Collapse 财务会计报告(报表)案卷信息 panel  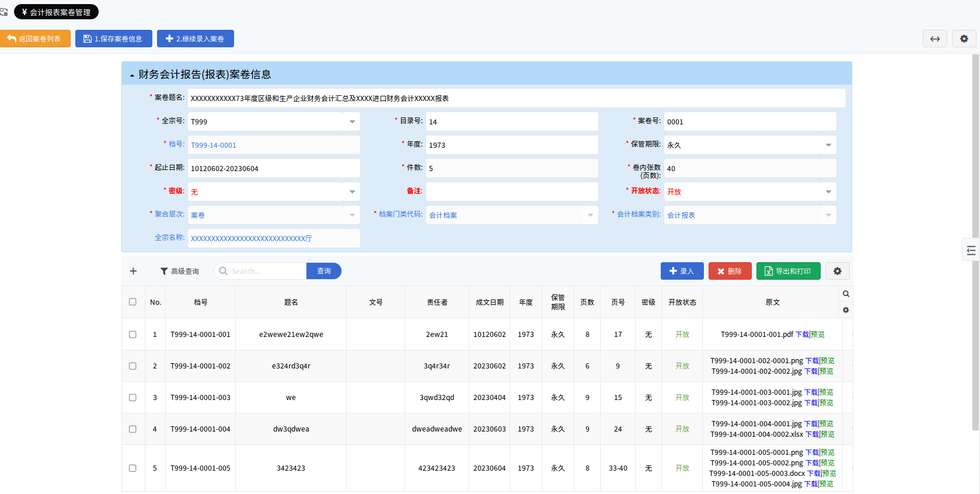pos(132,75)
